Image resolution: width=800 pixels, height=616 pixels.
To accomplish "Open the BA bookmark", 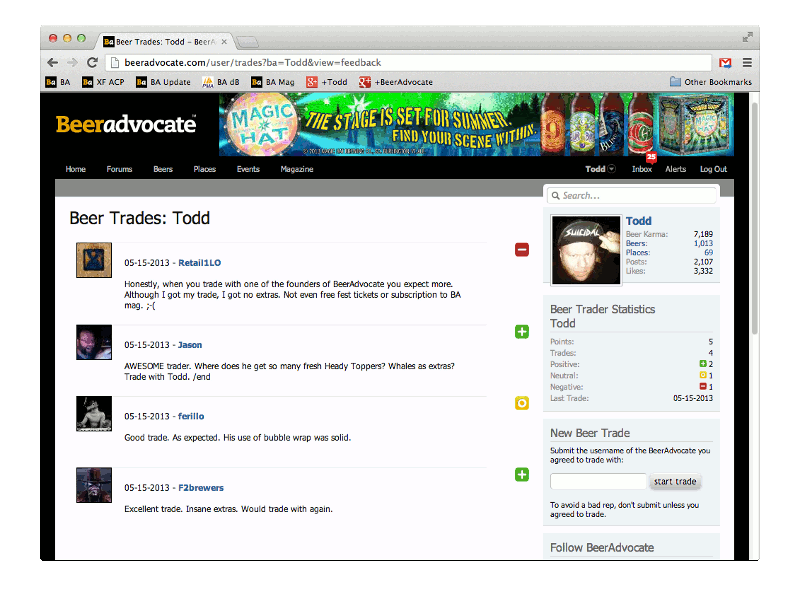I will click(58, 82).
